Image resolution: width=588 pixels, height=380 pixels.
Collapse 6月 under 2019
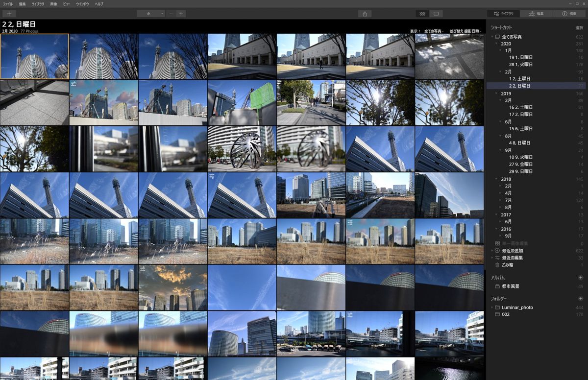click(x=500, y=121)
